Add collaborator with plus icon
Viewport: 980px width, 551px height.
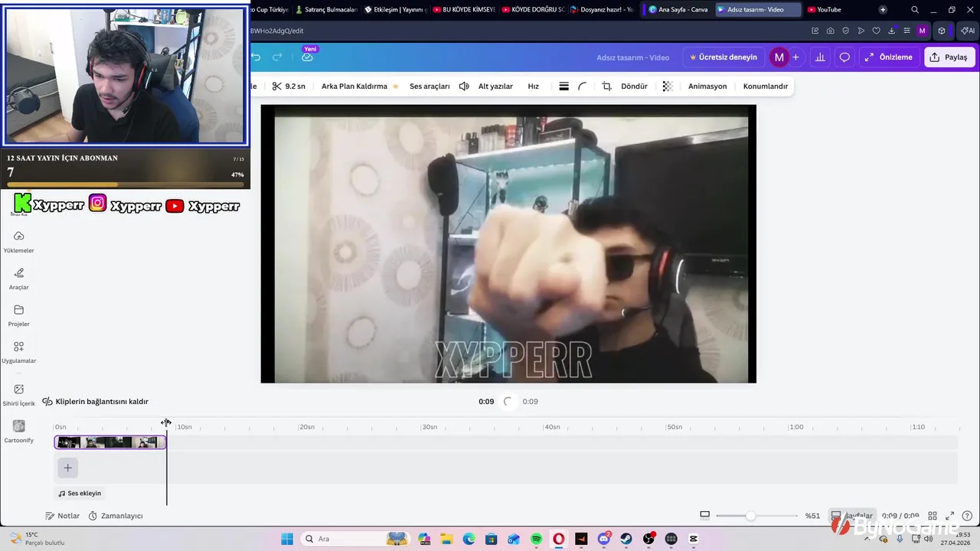[795, 57]
